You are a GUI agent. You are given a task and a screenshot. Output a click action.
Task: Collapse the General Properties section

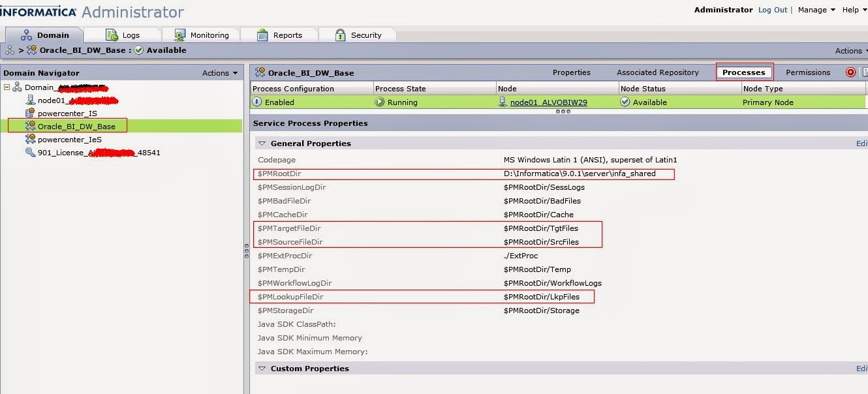click(262, 144)
